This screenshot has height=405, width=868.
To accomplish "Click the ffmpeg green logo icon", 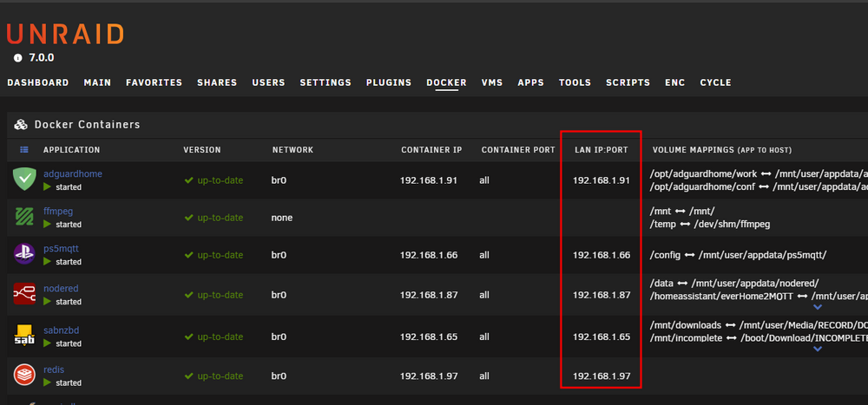I will [x=24, y=217].
